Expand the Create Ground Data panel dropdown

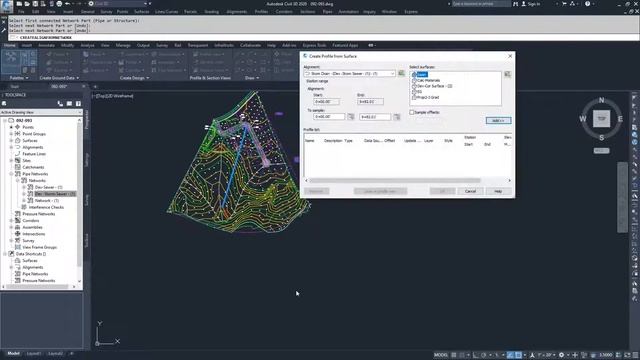click(x=78, y=78)
